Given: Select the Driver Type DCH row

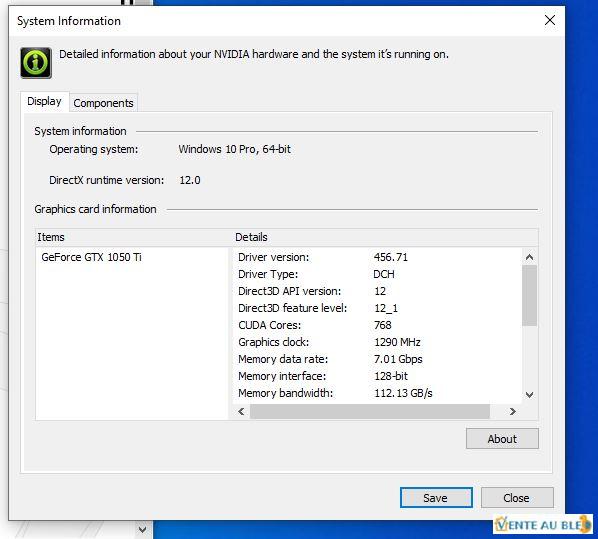Looking at the screenshot, I should (x=377, y=274).
